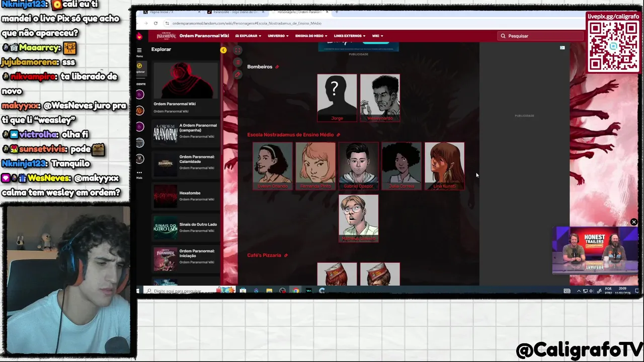
Task: Open the notification center icon in taskbar
Action: 637,291
